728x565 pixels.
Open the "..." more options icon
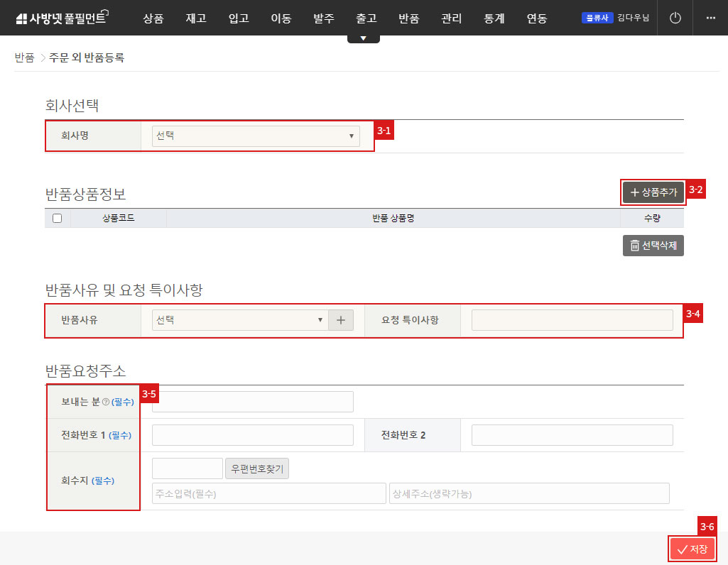tap(712, 18)
